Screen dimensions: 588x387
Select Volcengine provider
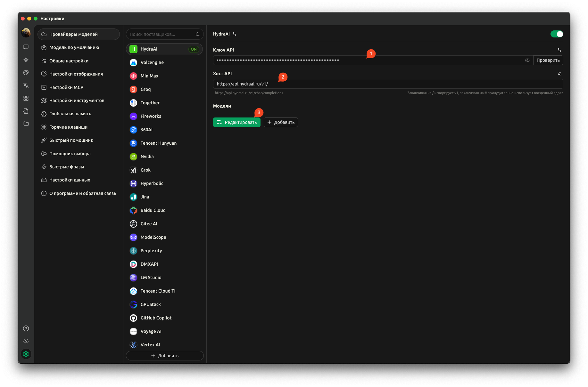pos(164,62)
